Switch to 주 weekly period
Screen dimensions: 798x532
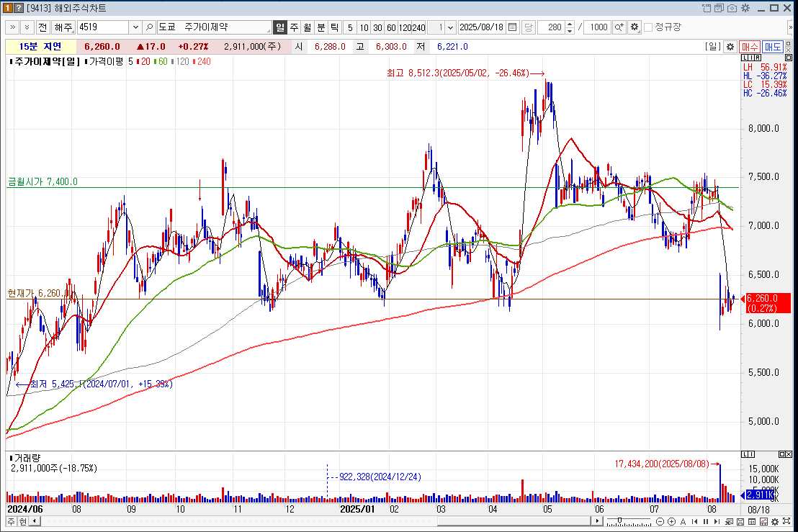click(x=294, y=27)
